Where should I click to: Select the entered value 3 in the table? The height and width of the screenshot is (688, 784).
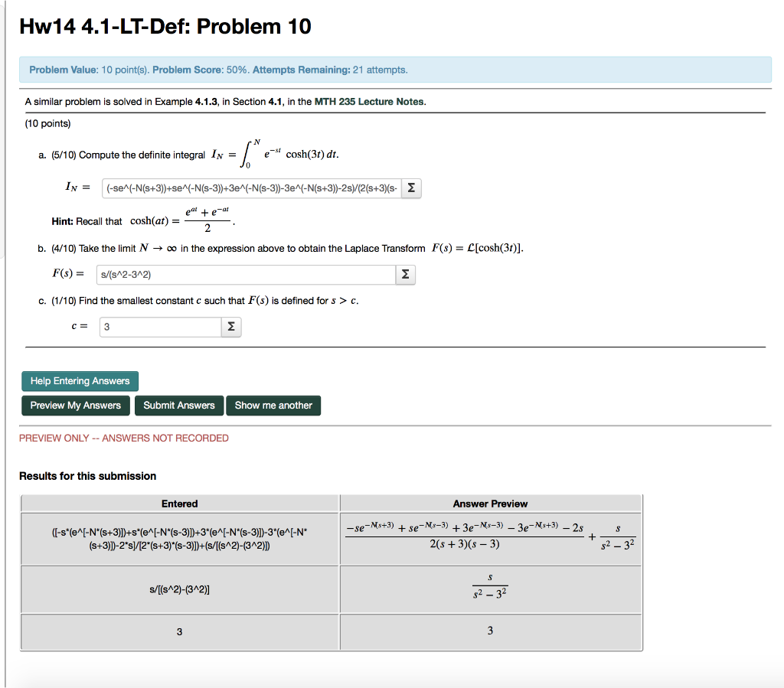click(179, 632)
